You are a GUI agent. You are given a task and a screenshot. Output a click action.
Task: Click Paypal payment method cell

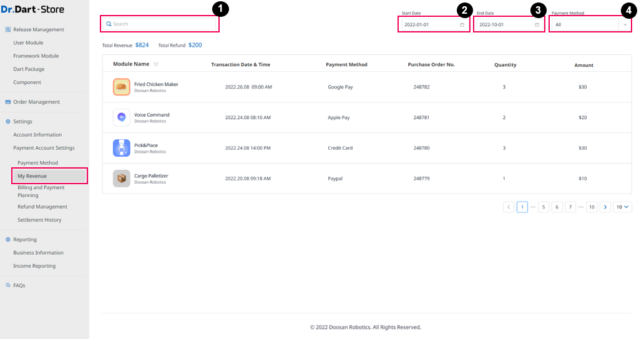[335, 179]
